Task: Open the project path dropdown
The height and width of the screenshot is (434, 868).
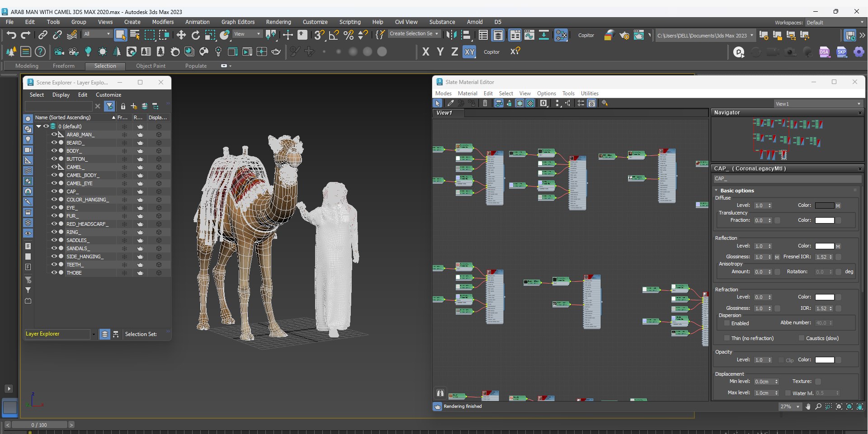Action: click(705, 35)
